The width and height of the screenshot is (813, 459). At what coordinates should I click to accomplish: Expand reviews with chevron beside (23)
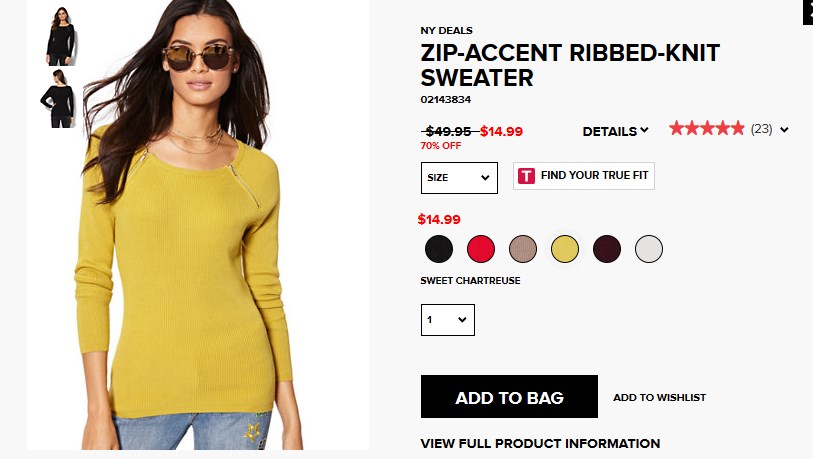click(784, 130)
